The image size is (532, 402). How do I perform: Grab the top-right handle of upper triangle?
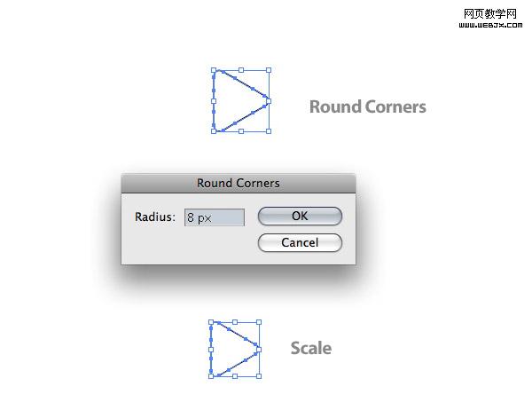(x=269, y=70)
